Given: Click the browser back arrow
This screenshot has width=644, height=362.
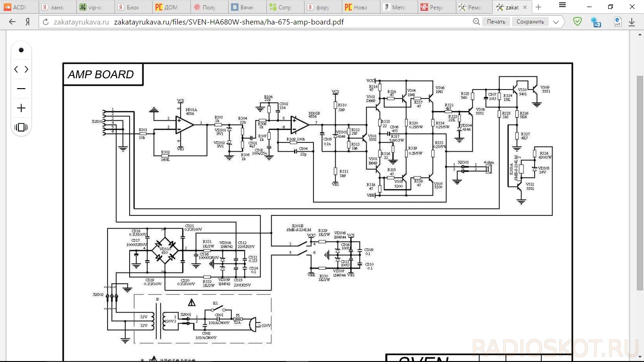Looking at the screenshot, I should (12, 22).
